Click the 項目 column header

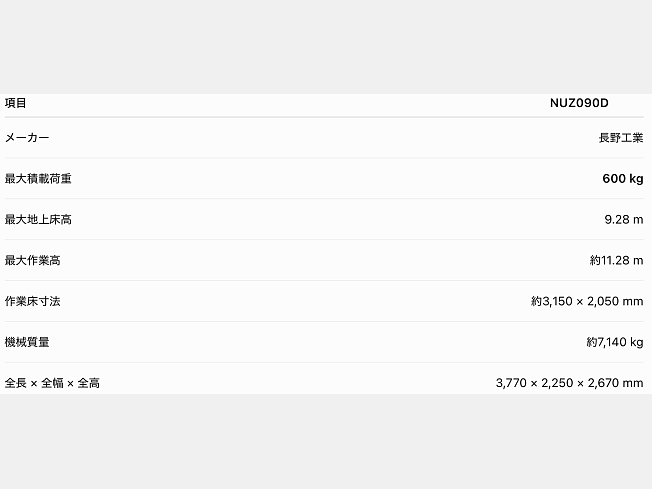point(15,103)
